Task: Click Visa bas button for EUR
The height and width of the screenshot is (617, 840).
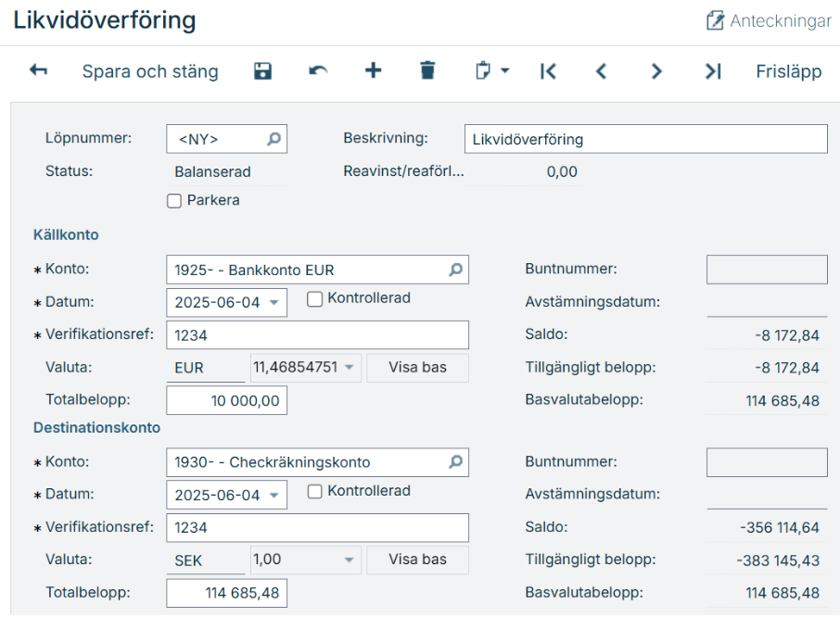Action: [x=417, y=368]
